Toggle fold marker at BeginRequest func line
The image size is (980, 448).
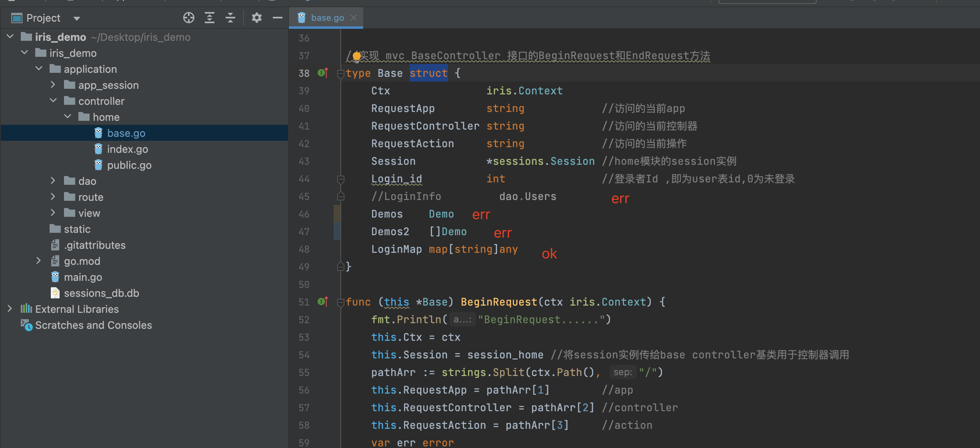point(340,302)
